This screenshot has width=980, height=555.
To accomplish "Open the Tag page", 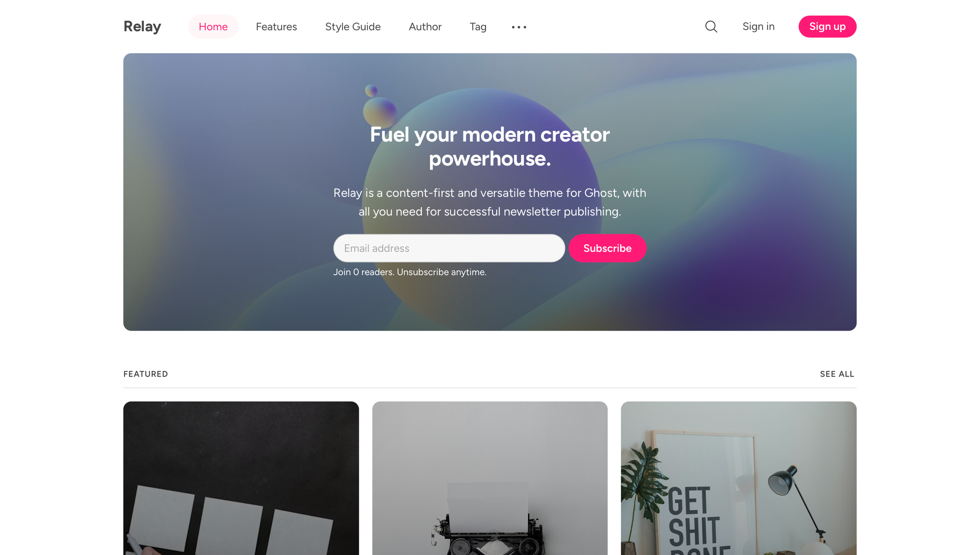I will [x=478, y=26].
